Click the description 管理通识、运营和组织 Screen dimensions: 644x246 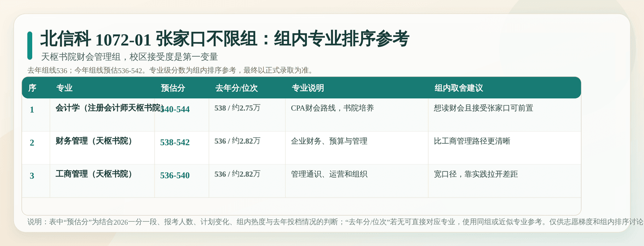329,174
